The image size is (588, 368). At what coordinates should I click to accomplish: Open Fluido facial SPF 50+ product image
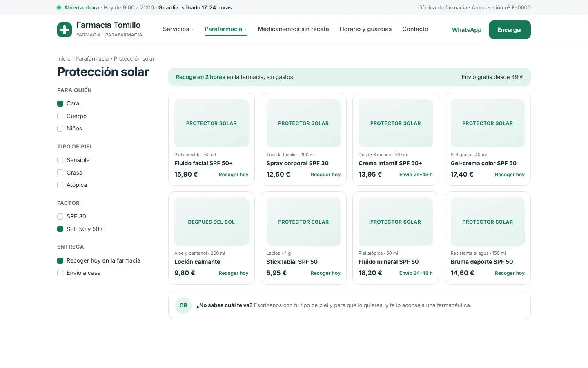(212, 123)
